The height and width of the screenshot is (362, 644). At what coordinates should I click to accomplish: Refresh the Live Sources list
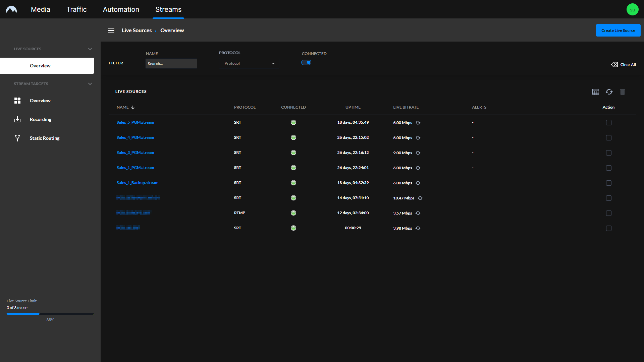pos(609,92)
